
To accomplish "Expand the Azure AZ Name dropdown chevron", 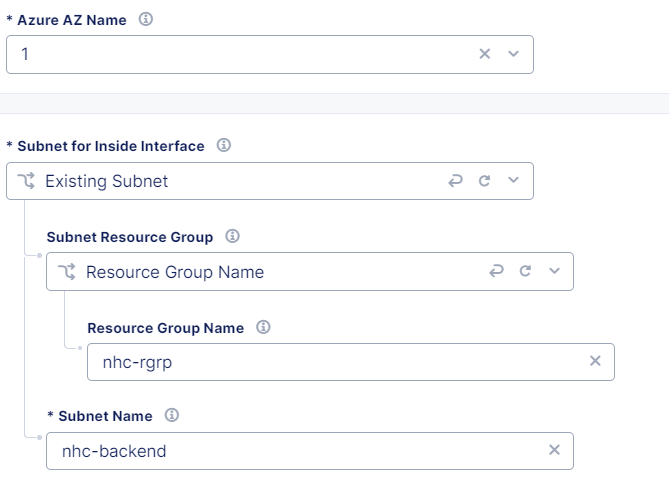I will pos(513,54).
